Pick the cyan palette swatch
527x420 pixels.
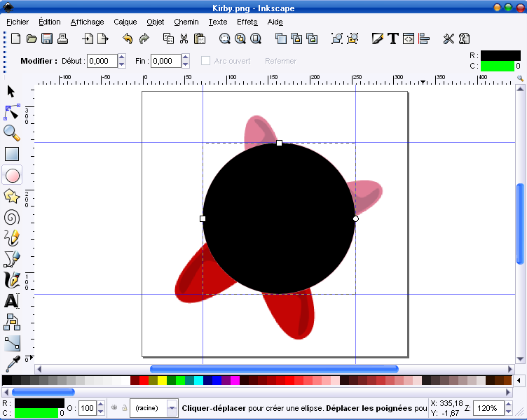coord(198,380)
